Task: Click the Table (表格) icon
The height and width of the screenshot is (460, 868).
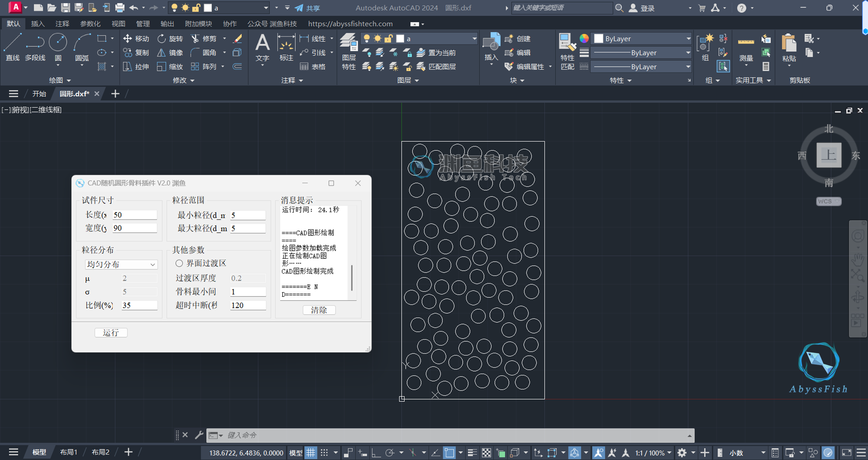Action: point(312,66)
